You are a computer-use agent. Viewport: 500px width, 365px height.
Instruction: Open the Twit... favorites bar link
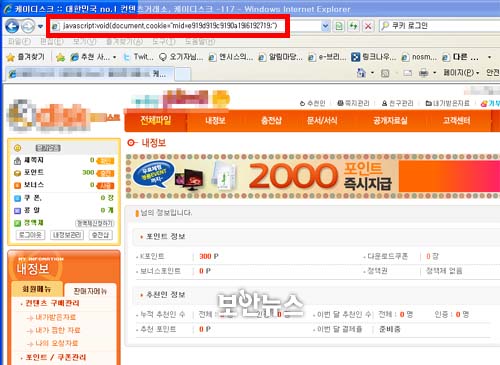pos(138,57)
